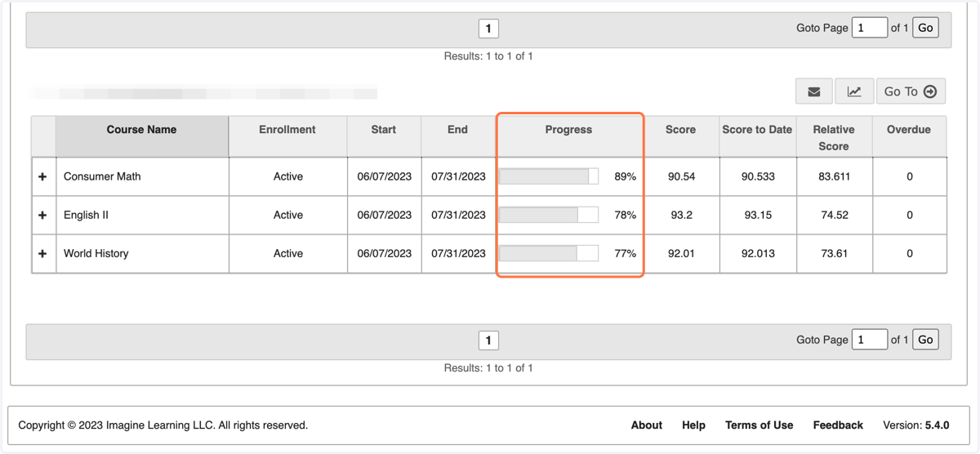Expand the English II course details
Image resolution: width=980 pixels, height=454 pixels.
42,215
